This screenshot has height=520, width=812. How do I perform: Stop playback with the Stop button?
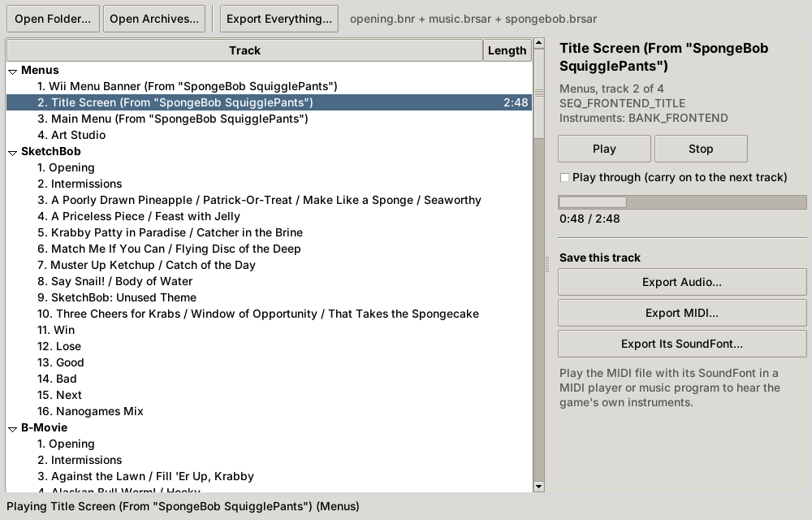(701, 149)
